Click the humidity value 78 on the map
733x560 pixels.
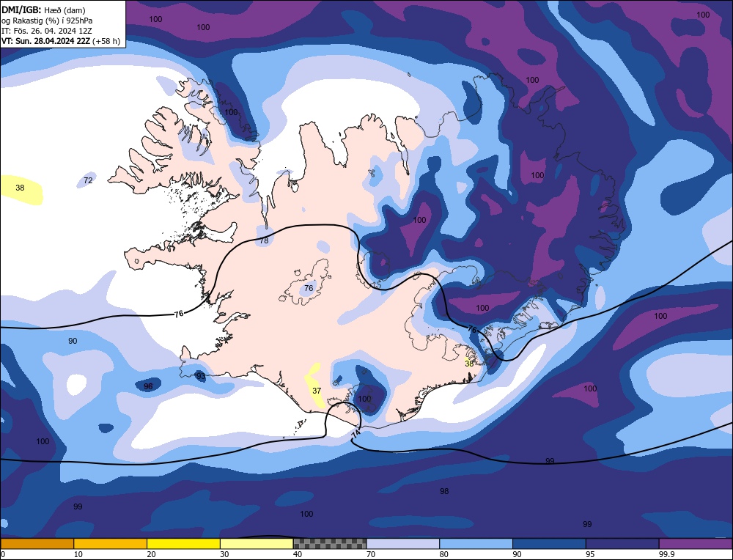[264, 240]
